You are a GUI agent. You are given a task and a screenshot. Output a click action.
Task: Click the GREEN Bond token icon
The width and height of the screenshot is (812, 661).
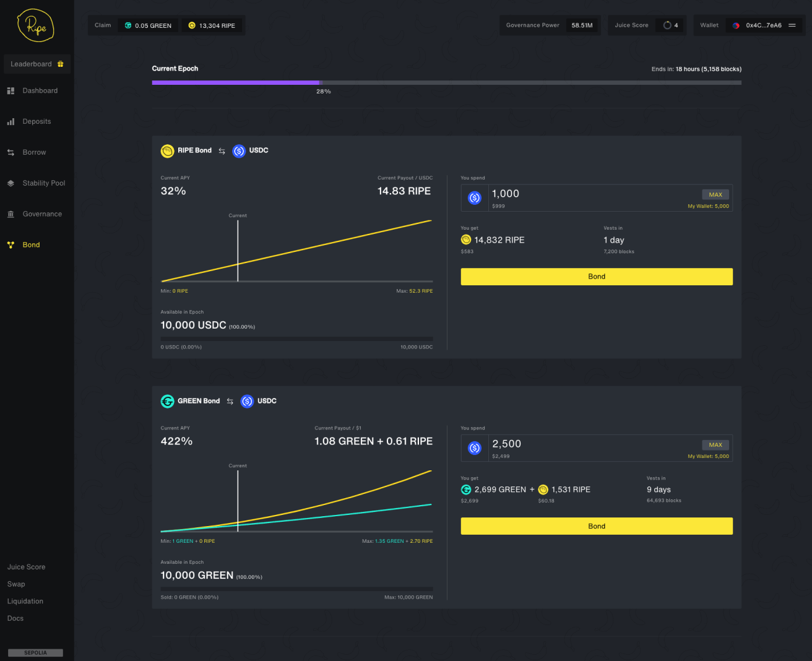click(167, 401)
